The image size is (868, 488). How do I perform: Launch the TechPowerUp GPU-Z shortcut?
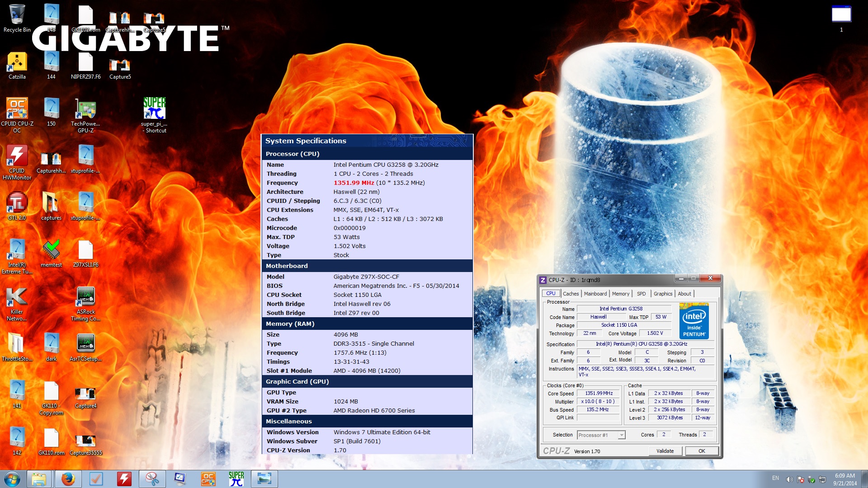point(85,115)
